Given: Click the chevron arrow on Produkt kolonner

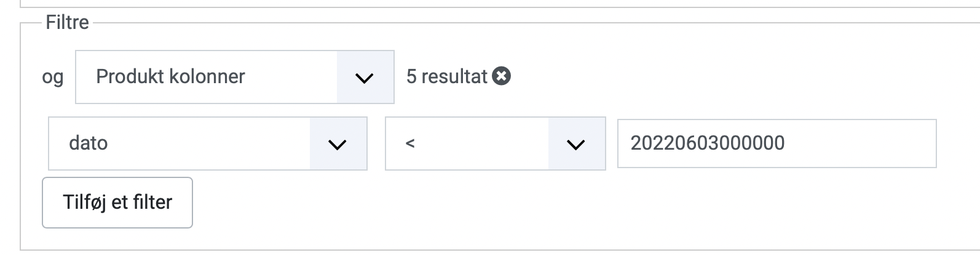Looking at the screenshot, I should 365,78.
